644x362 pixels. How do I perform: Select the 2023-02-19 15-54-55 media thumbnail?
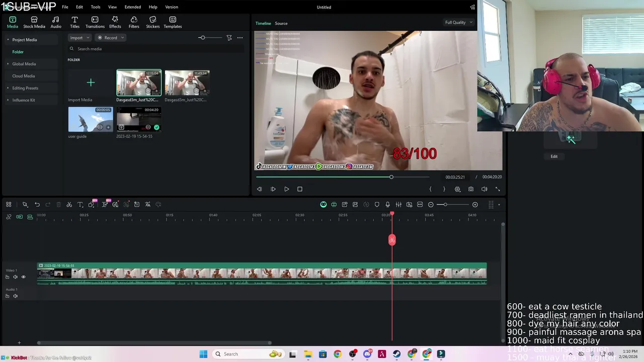tap(139, 119)
